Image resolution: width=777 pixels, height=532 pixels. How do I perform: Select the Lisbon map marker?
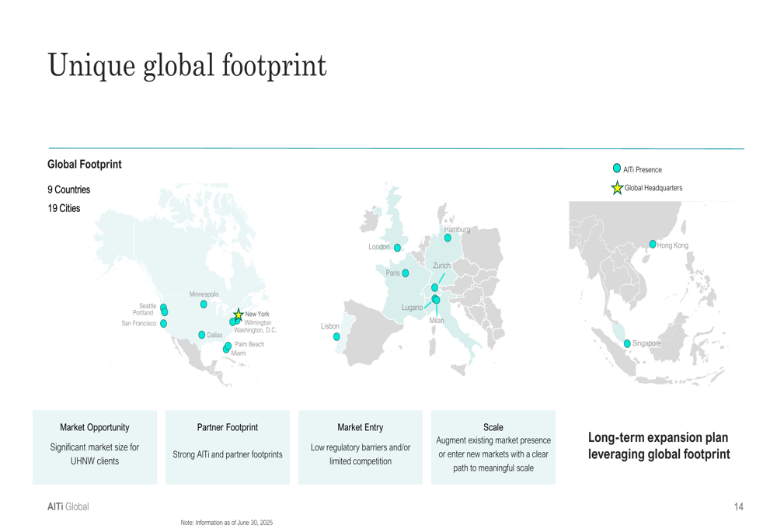point(336,337)
